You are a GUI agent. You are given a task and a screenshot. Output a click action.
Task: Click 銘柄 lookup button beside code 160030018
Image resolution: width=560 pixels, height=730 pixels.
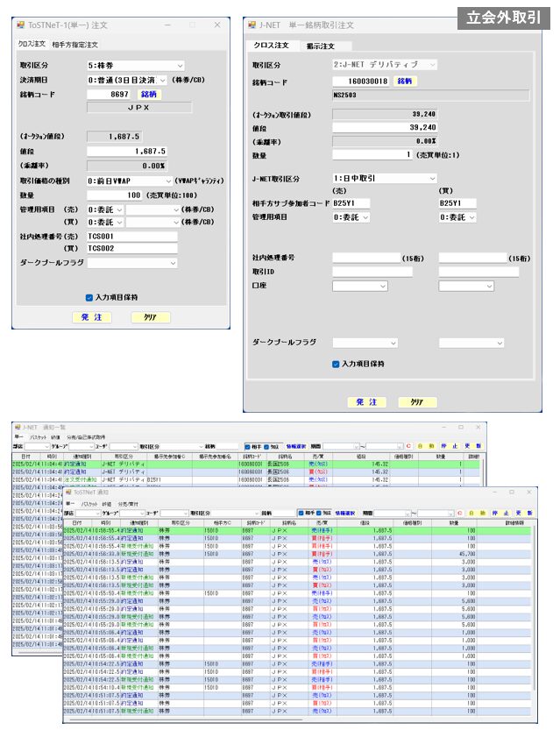(405, 82)
